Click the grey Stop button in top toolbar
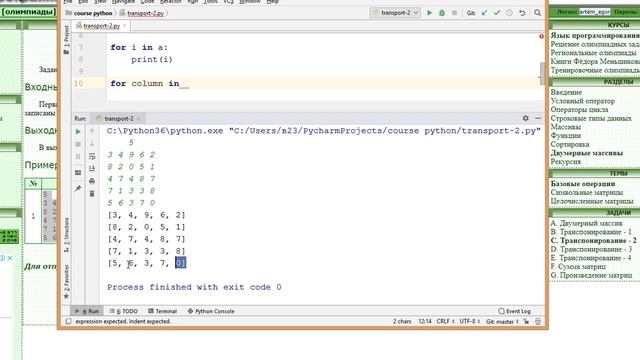The width and height of the screenshot is (640, 360). coord(454,13)
